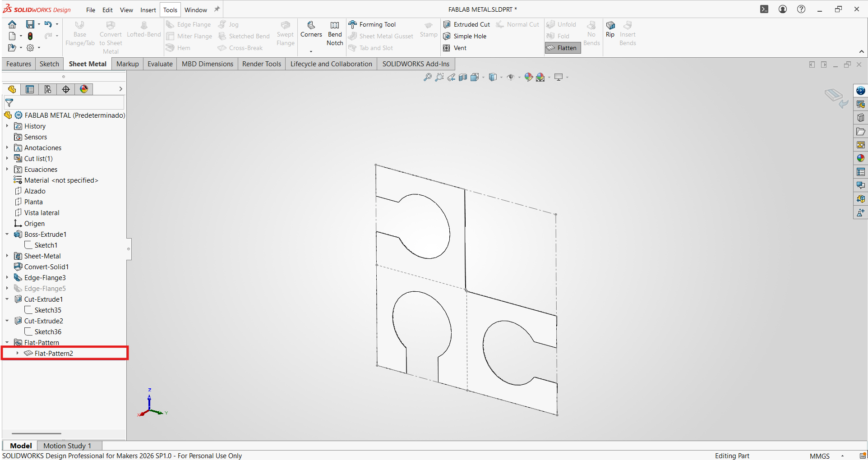Image resolution: width=868 pixels, height=460 pixels.
Task: Open Edit Appearance color ball
Action: coord(529,77)
